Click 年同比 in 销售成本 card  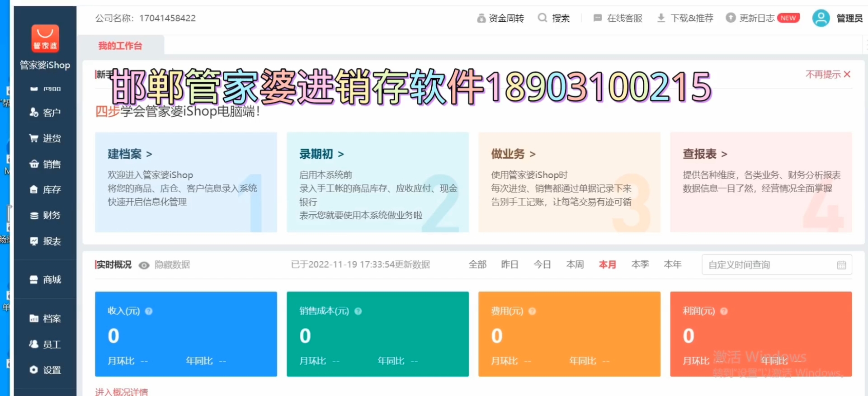pos(391,361)
